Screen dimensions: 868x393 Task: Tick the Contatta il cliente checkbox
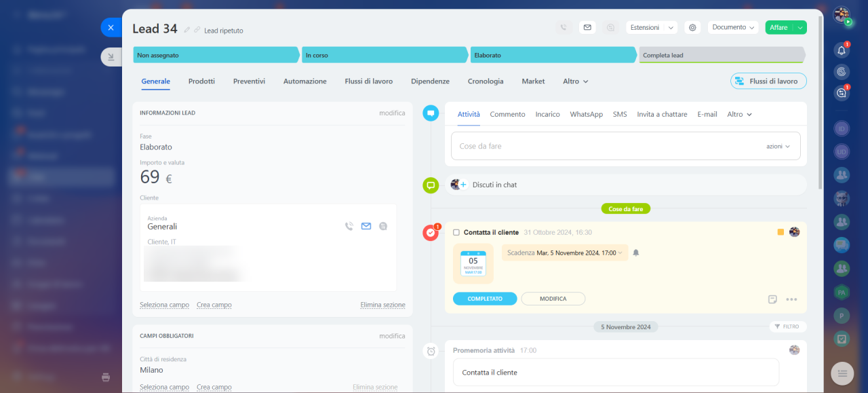click(456, 232)
